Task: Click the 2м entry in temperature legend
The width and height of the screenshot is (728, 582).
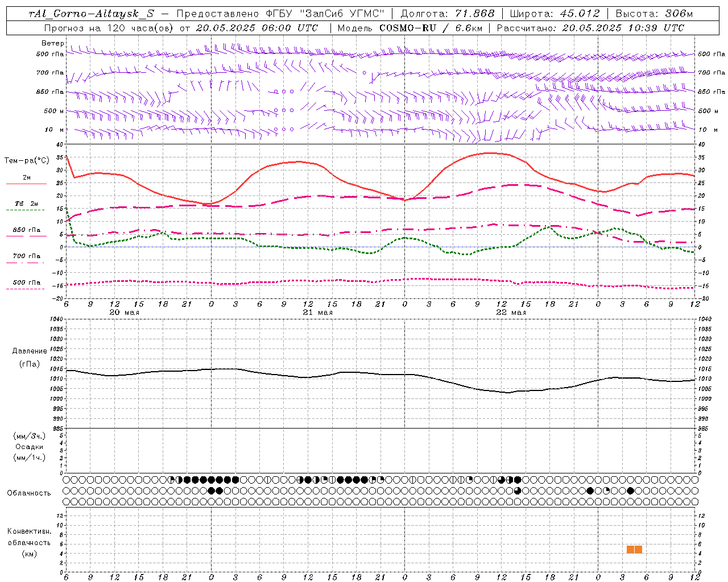Action: point(27,178)
